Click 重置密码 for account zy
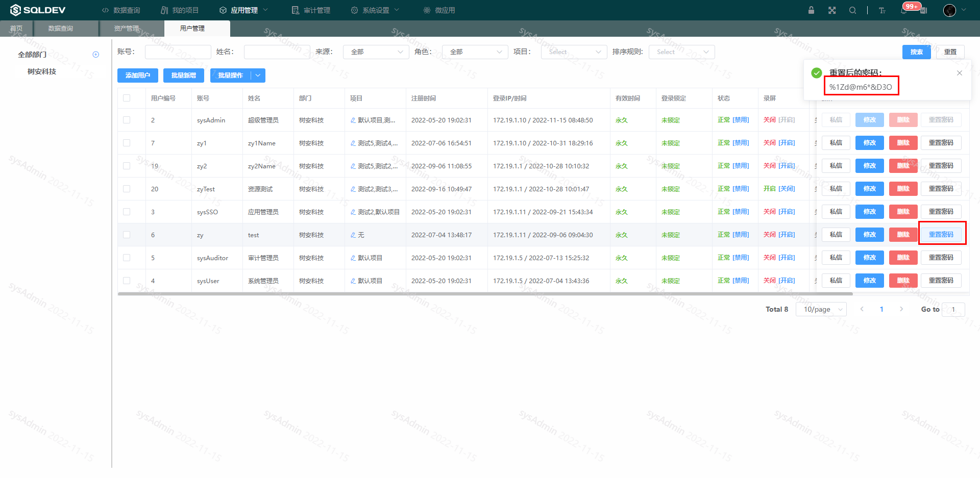Screen dimensions: 980x478 click(x=941, y=235)
